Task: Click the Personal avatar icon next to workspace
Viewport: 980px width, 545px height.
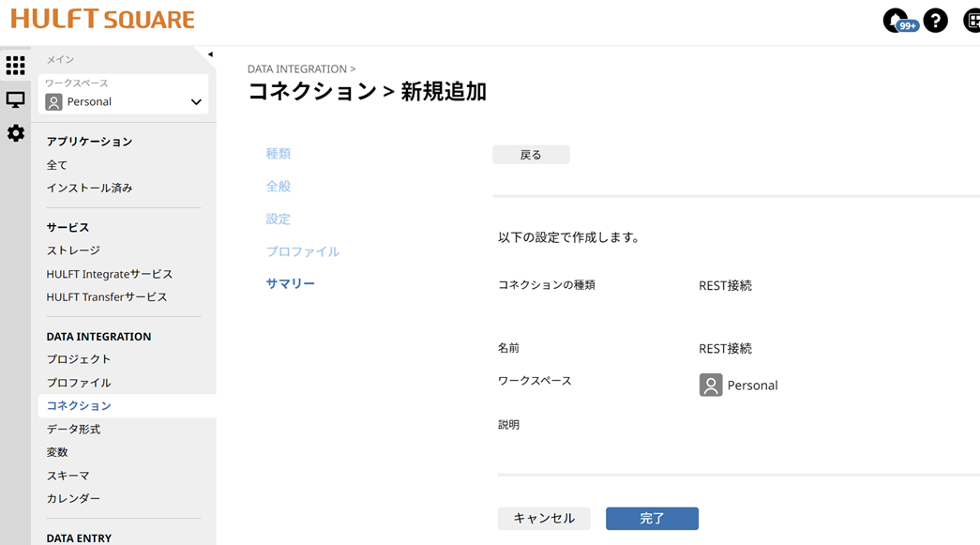Action: (x=56, y=101)
